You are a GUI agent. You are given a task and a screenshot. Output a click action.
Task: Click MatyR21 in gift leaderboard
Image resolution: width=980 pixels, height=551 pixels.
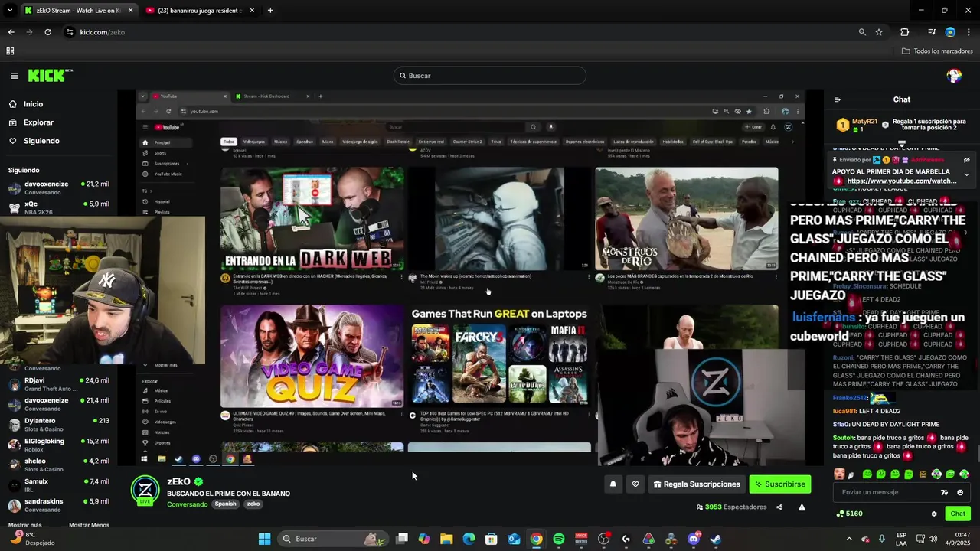[864, 122]
